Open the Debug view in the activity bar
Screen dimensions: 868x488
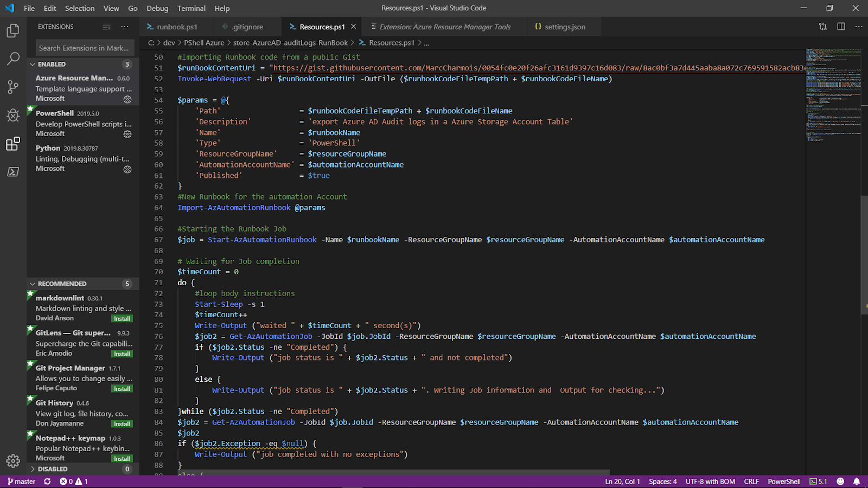point(13,115)
